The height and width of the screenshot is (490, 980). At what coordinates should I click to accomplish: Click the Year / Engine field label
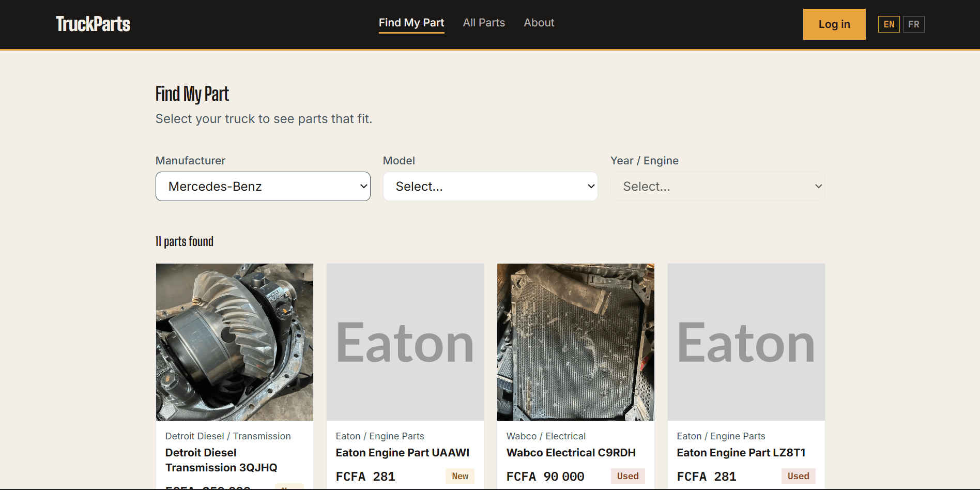coord(645,161)
